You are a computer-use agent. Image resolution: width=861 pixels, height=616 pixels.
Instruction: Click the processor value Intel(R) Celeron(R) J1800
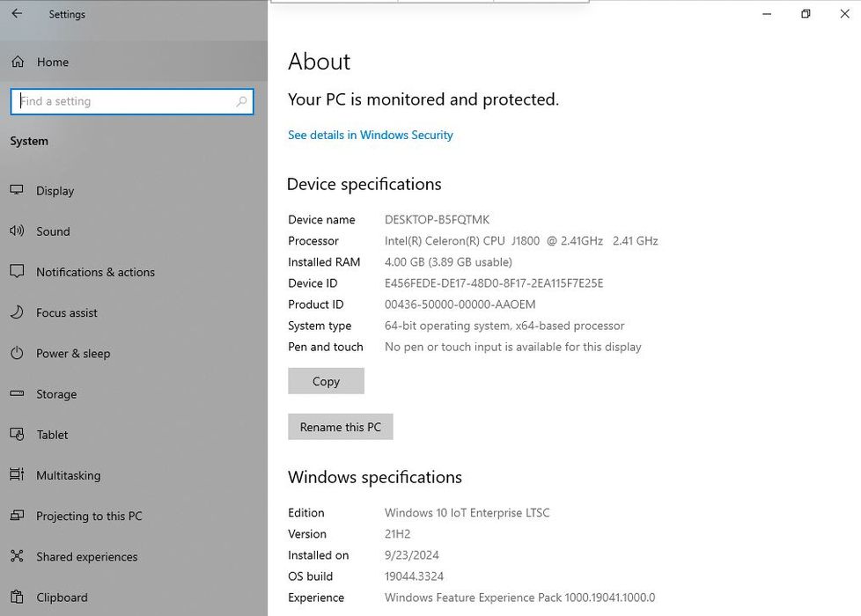tap(521, 240)
